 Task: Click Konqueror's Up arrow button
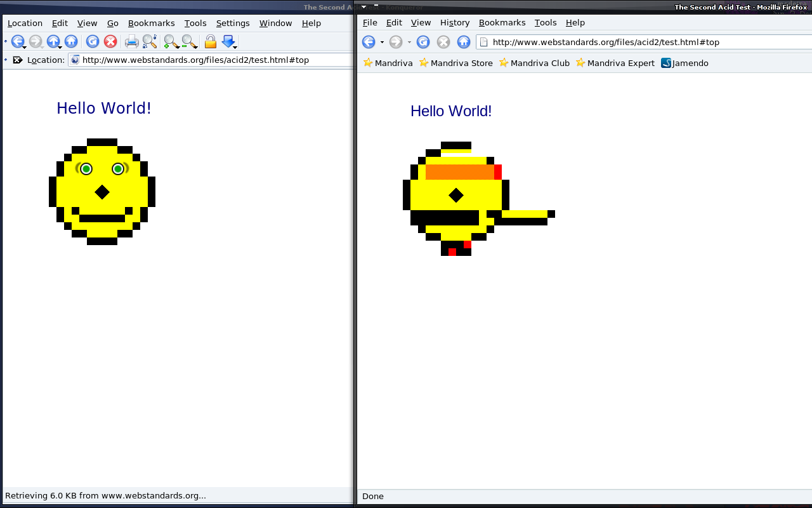point(53,41)
